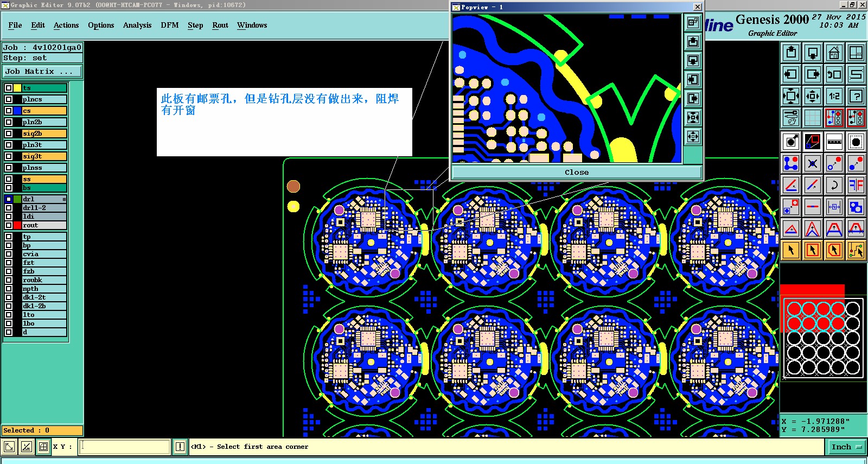Toggle display checkbox for ts layer
Screen dimensions: 868x464
(x=9, y=88)
